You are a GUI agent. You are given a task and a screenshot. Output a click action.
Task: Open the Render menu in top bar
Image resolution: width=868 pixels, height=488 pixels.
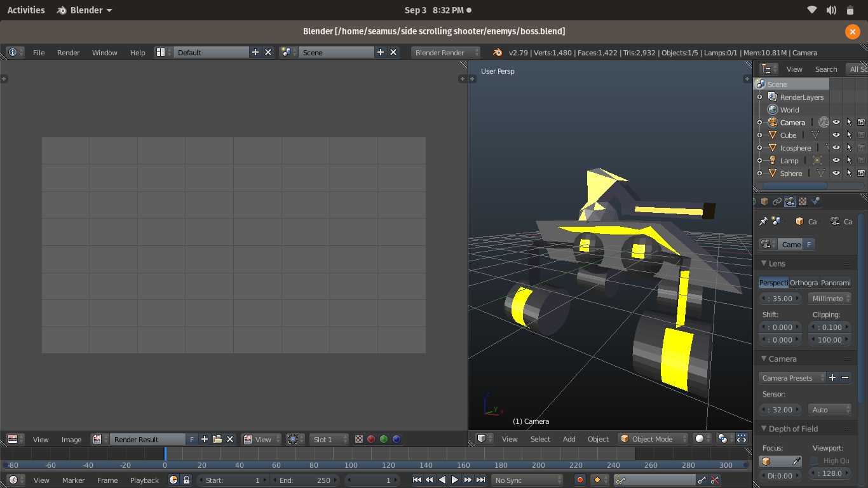coord(68,53)
